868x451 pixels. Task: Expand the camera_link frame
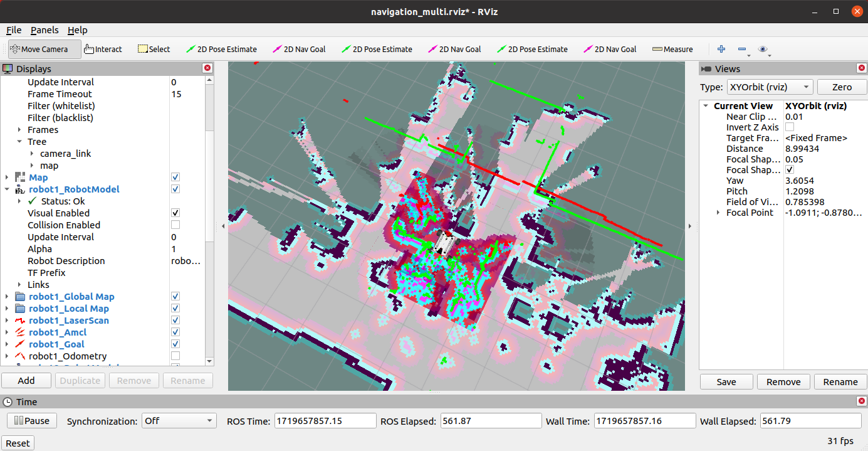pos(32,154)
